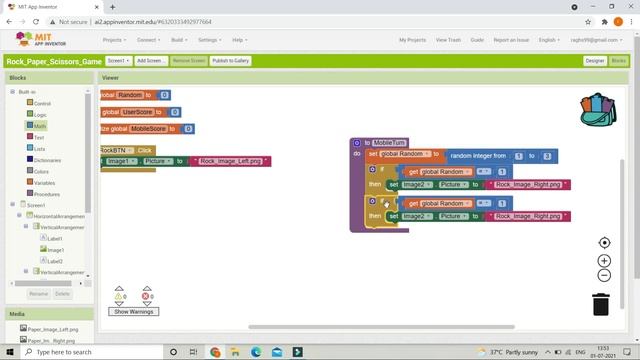Open the English language dropdown
Image resolution: width=640 pixels, height=360 pixels.
point(549,40)
